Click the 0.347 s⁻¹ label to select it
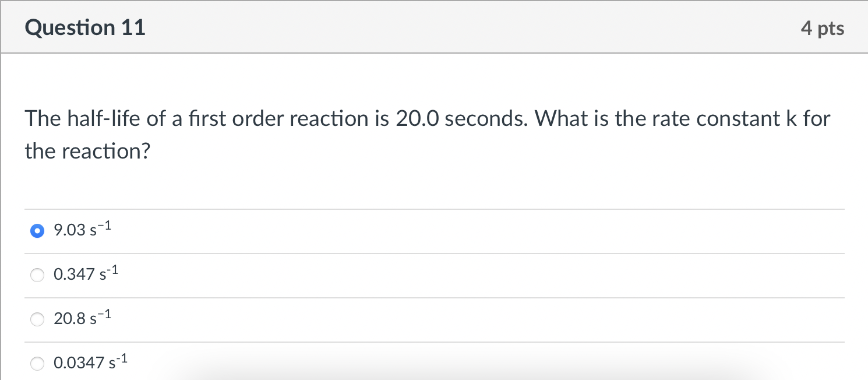 (83, 274)
